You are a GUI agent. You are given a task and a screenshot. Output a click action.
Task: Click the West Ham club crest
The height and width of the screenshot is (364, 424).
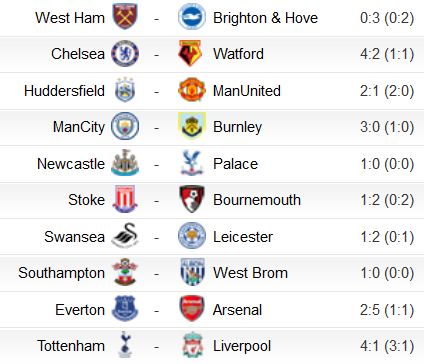click(x=125, y=17)
